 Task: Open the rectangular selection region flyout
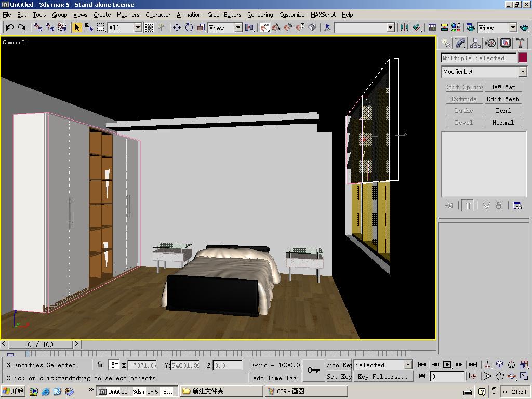pos(101,28)
